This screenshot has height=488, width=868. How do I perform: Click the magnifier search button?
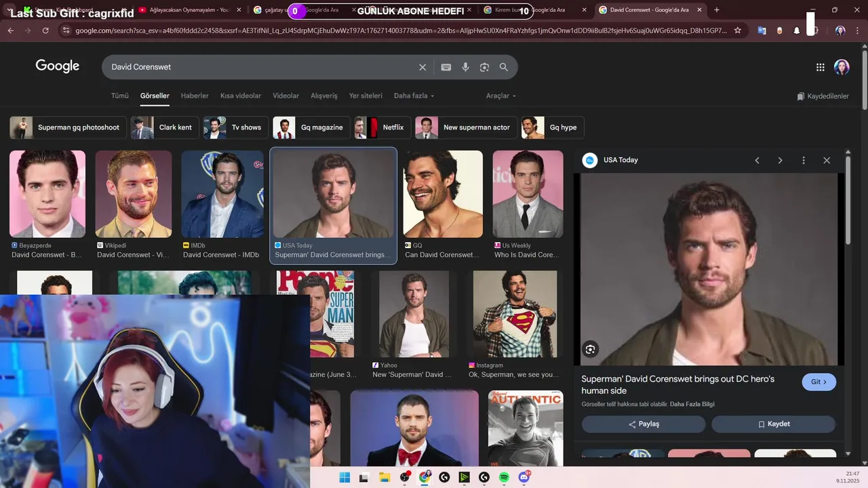coord(504,67)
